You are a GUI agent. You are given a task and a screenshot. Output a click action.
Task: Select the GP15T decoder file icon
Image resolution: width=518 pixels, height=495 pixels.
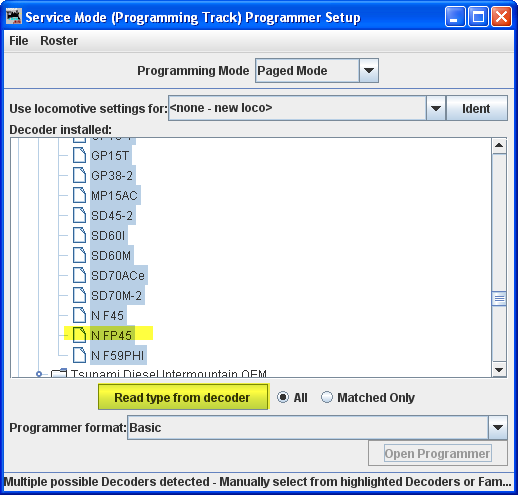pos(79,156)
